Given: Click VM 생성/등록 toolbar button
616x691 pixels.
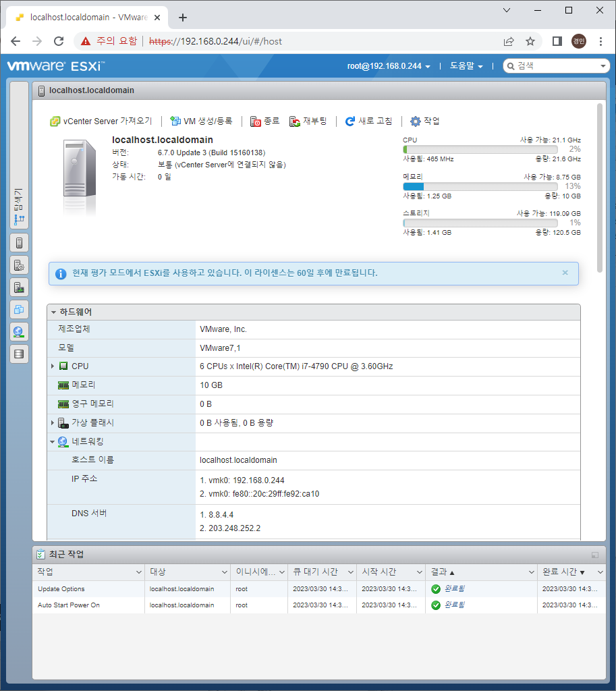Looking at the screenshot, I should [201, 121].
